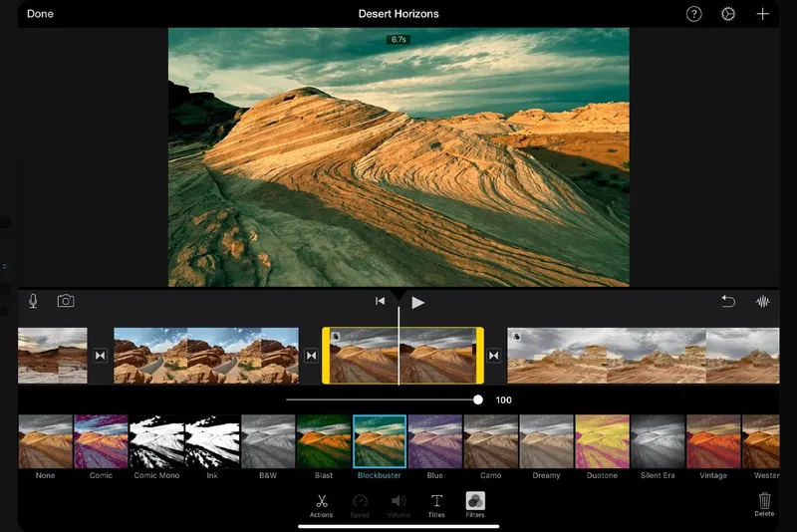The image size is (797, 532).
Task: Record voiceover with the microphone icon
Action: (x=33, y=301)
